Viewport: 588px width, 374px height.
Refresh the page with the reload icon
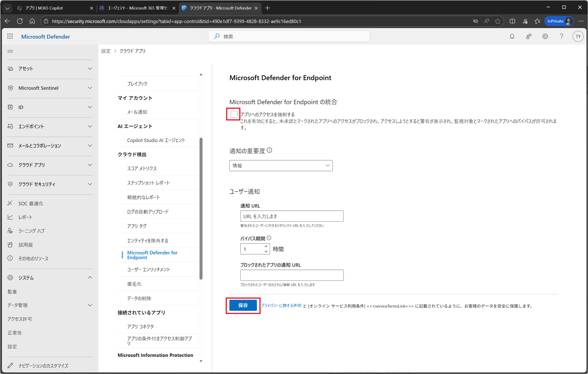tap(20, 21)
